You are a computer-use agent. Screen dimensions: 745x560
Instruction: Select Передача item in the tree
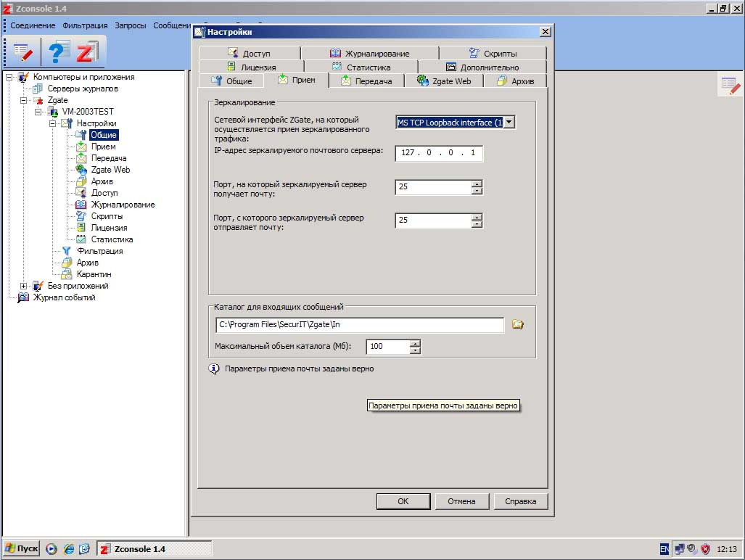pos(108,158)
